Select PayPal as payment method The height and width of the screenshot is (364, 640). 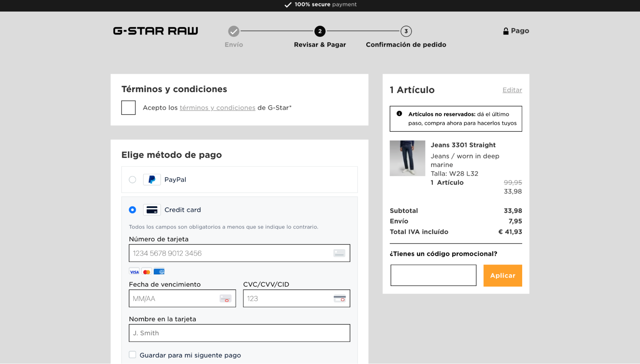pyautogui.click(x=133, y=179)
